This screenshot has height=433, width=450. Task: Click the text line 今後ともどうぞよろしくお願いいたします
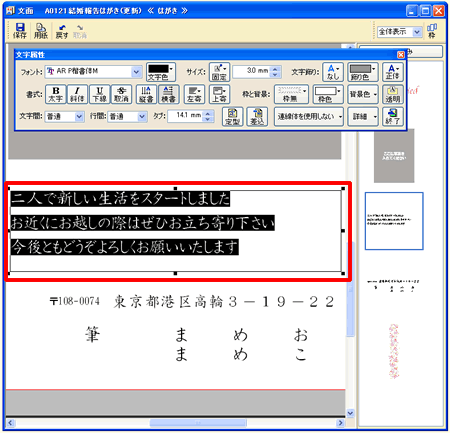[x=125, y=247]
